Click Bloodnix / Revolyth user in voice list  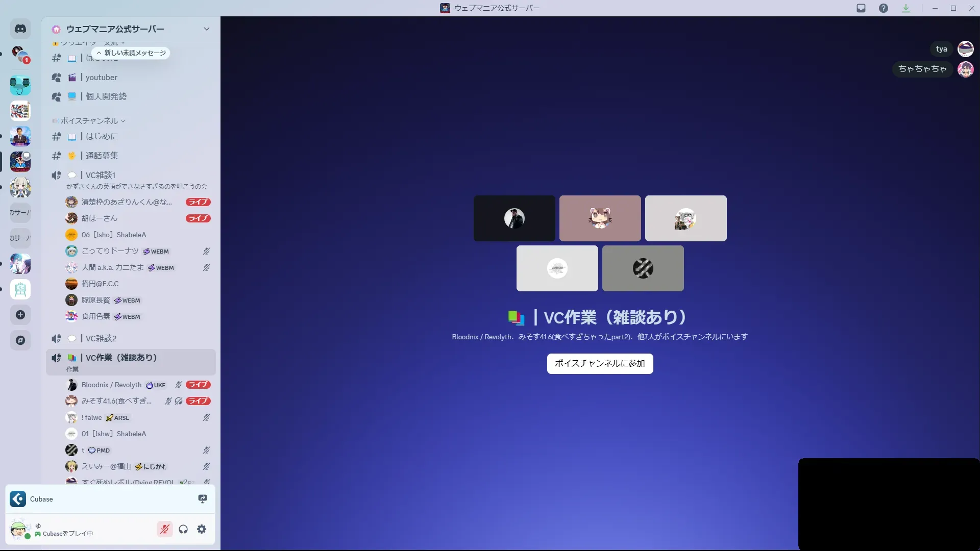[111, 385]
